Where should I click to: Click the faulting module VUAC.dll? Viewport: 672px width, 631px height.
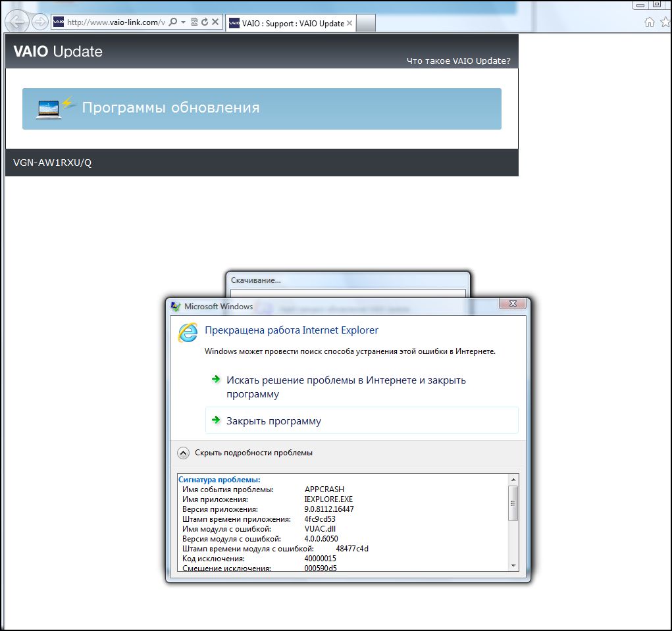[320, 528]
